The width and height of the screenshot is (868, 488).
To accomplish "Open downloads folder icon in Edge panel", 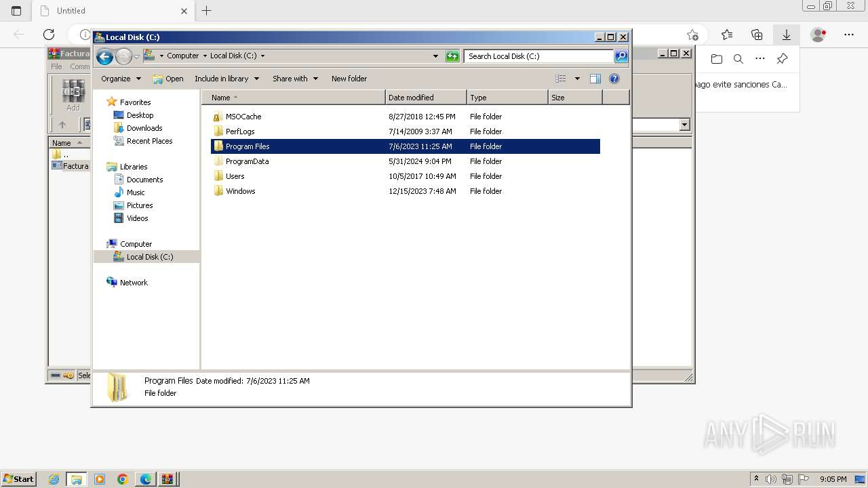I will 717,59.
